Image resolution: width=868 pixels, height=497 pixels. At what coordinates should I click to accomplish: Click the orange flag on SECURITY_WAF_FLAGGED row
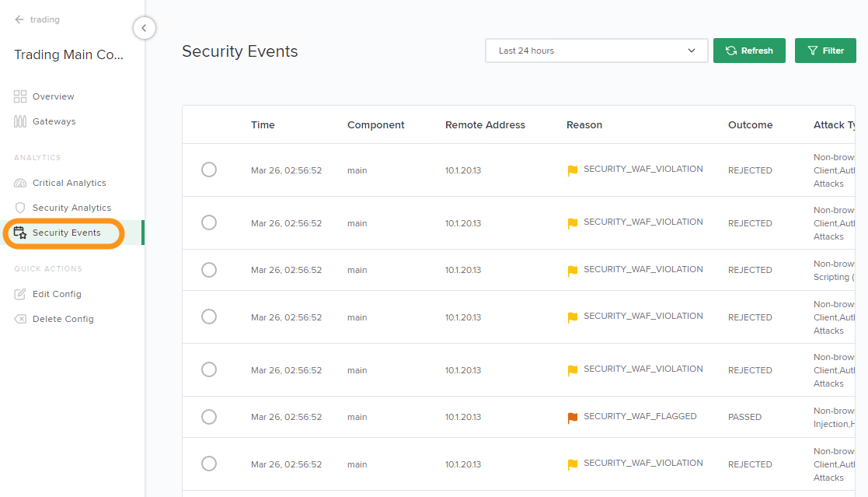(x=573, y=417)
